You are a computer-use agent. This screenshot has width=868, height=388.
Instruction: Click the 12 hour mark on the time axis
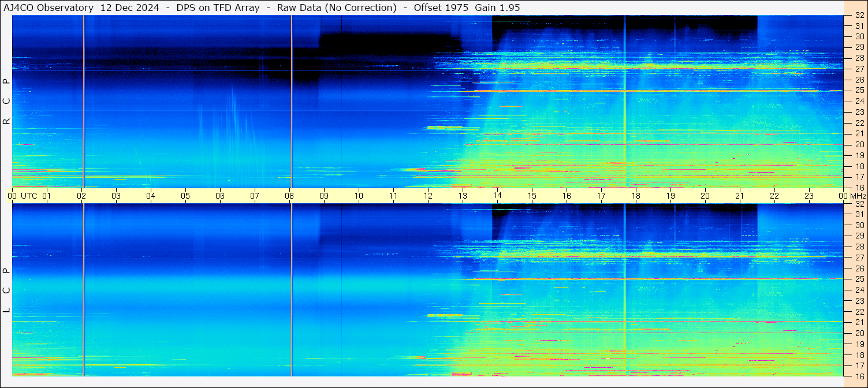point(428,196)
